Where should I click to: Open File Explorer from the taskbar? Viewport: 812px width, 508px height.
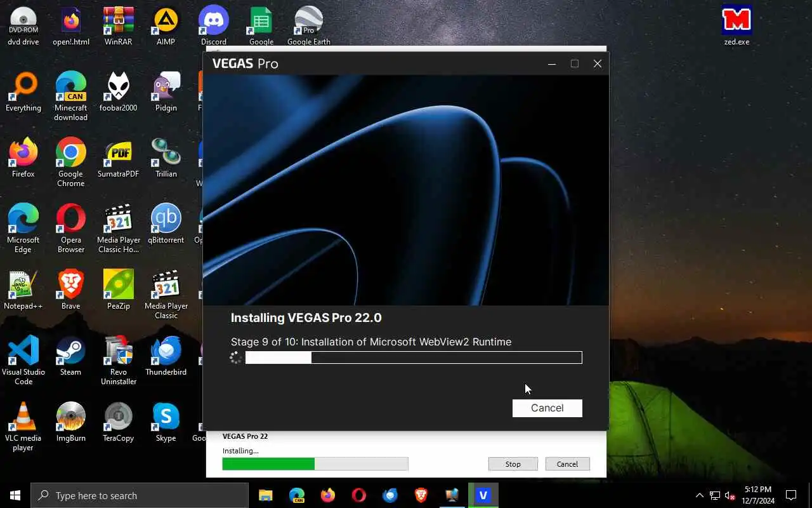[266, 495]
